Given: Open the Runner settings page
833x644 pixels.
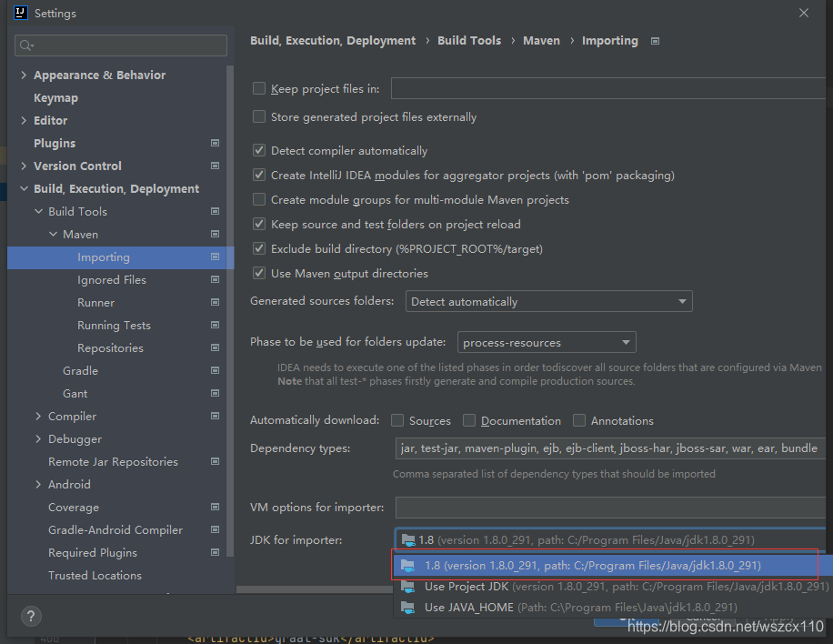Looking at the screenshot, I should click(x=95, y=302).
